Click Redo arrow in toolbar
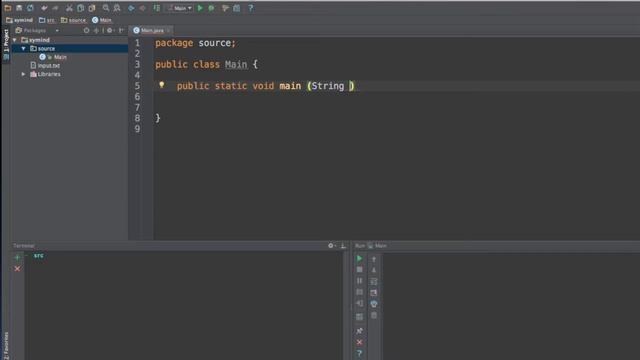Viewport: 640px width, 360px height. 56,8
